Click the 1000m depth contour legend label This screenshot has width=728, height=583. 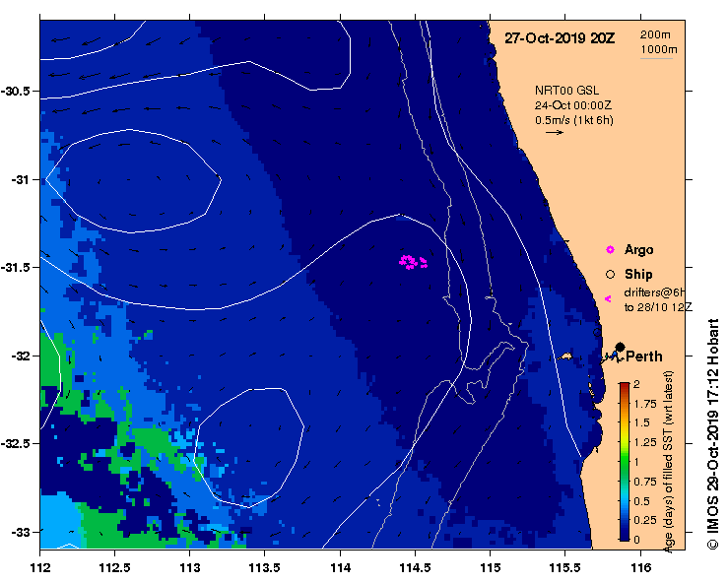point(659,49)
